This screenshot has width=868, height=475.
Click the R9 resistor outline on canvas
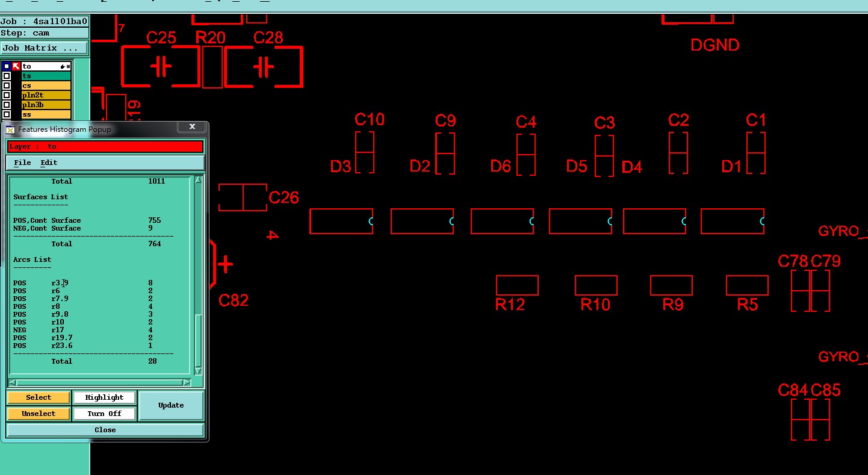click(x=671, y=285)
